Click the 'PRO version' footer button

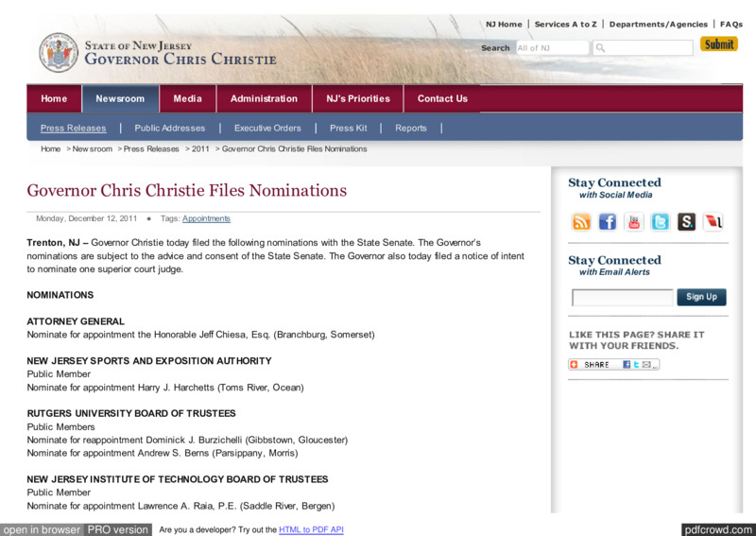(x=117, y=529)
